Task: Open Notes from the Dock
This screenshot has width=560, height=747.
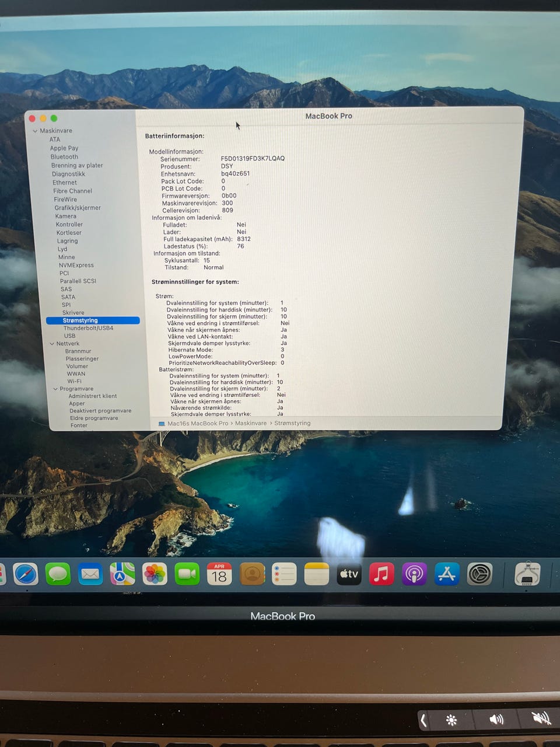Action: [317, 574]
